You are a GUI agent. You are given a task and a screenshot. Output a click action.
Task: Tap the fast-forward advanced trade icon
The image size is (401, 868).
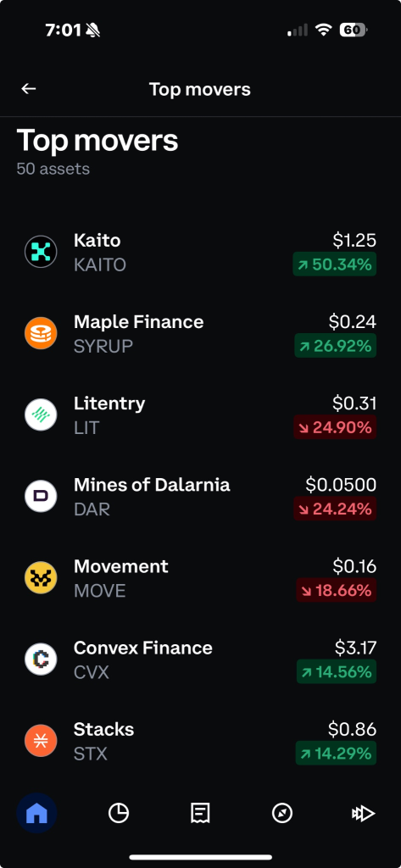364,813
